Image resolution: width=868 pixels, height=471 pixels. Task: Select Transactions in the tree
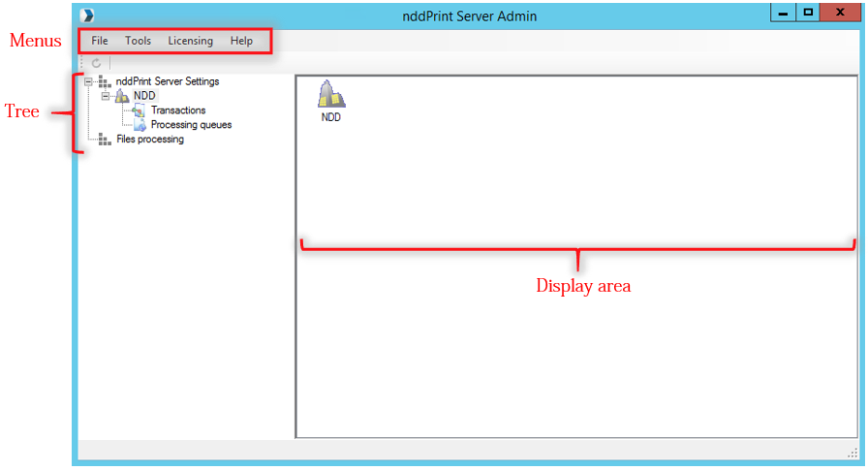point(178,110)
